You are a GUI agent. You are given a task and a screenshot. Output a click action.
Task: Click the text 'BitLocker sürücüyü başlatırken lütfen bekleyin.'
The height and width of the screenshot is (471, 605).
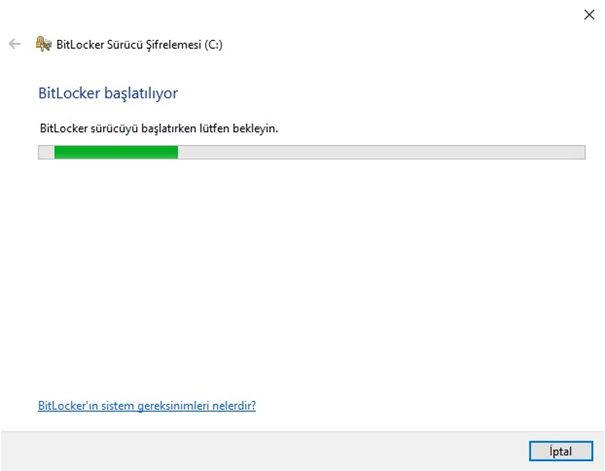[x=159, y=128]
